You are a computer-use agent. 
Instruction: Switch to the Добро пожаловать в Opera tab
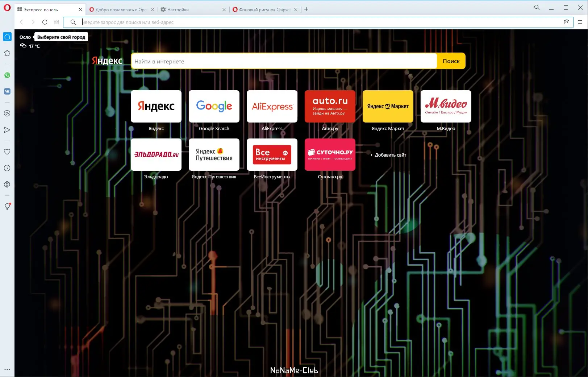[121, 10]
